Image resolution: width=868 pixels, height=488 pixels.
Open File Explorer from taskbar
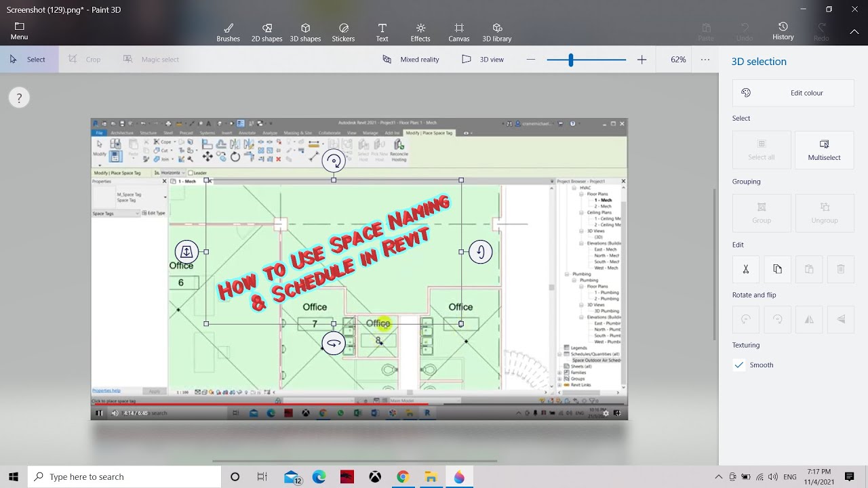pos(431,477)
